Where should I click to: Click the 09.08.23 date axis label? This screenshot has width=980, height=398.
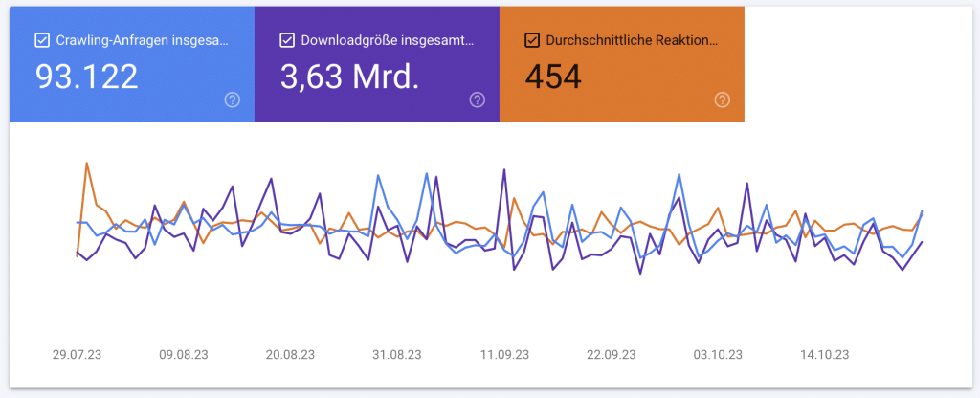coord(184,355)
